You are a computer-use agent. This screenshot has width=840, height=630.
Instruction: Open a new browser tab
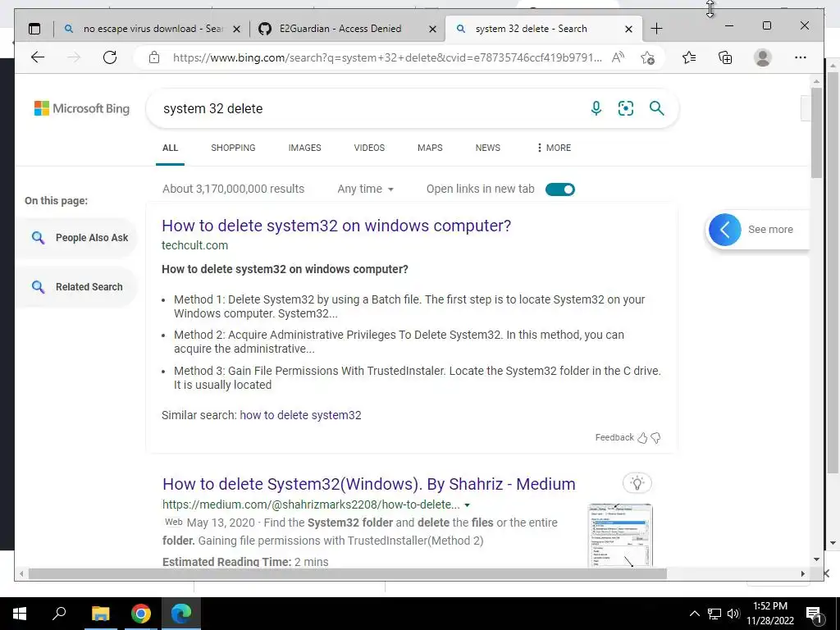click(656, 29)
